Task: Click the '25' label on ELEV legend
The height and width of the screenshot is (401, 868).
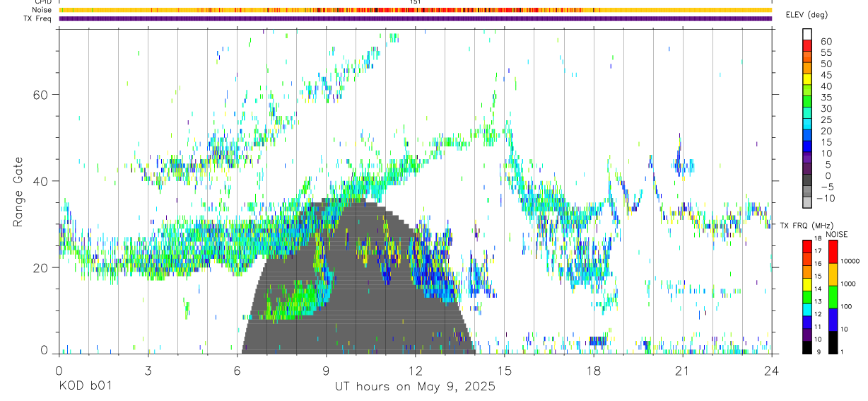Action: [x=826, y=120]
